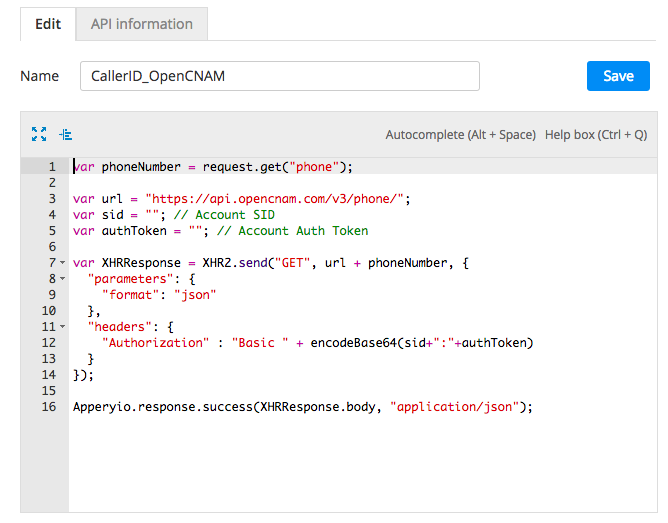Image resolution: width=668 pixels, height=523 pixels.
Task: Click the "phone" string argument on line 1
Action: click(314, 167)
